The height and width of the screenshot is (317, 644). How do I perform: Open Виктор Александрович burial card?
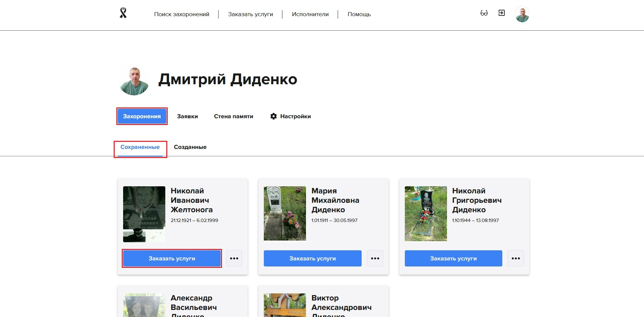pyautogui.click(x=324, y=302)
